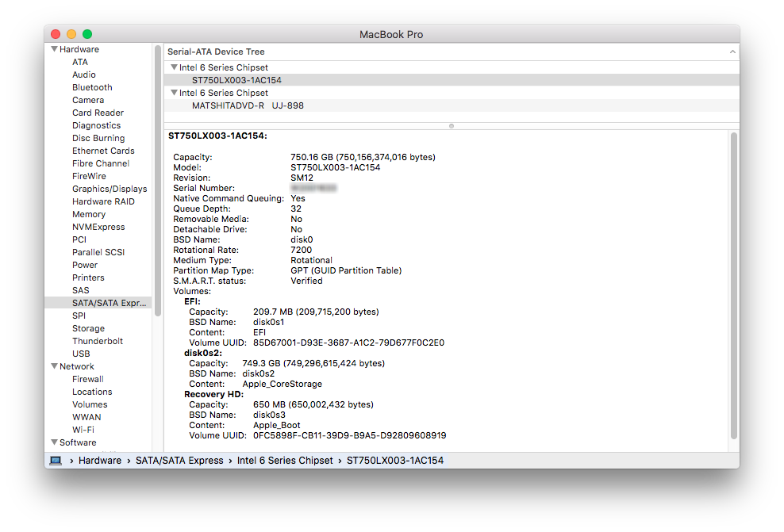Select the MATSHITADVD-R UJ-898 device row
784x532 pixels.
(452, 105)
